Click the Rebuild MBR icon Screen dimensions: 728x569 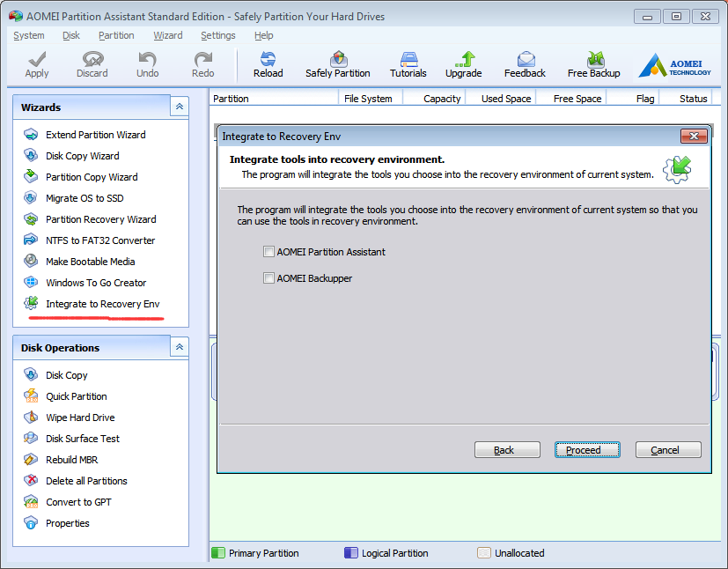coord(31,460)
